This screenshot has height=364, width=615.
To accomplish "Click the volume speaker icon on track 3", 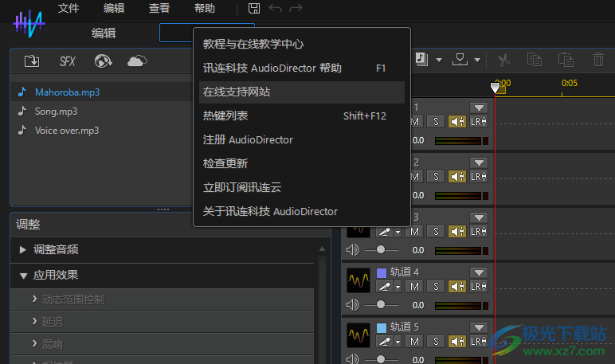I will 352,250.
